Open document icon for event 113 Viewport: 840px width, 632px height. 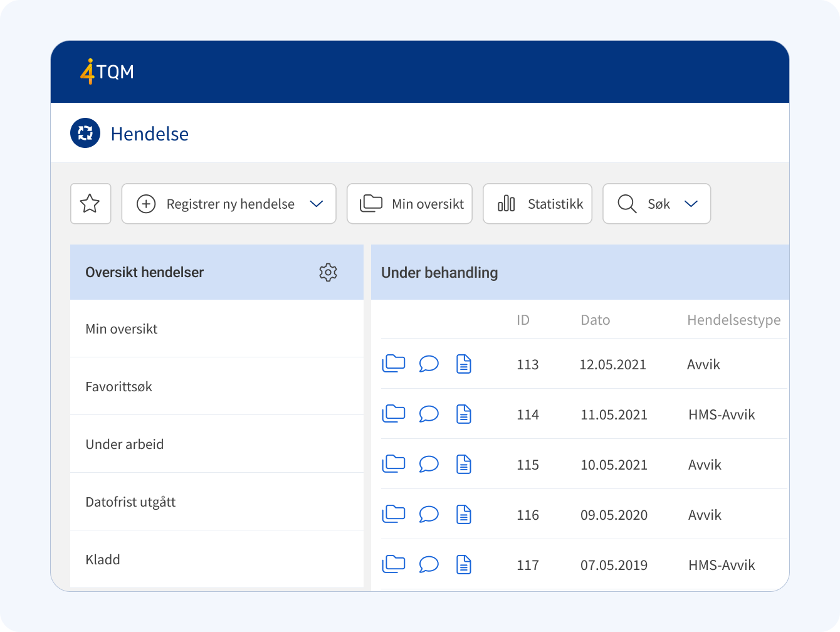click(464, 364)
